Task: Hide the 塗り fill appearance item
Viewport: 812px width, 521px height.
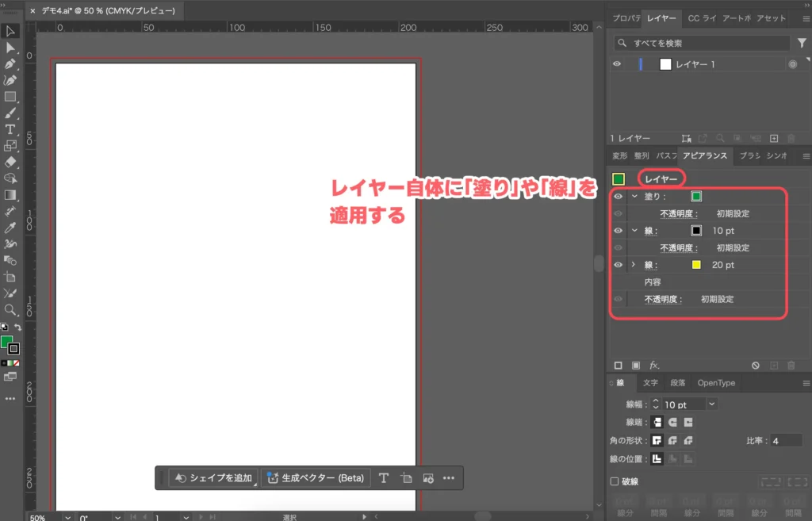Action: (x=618, y=197)
